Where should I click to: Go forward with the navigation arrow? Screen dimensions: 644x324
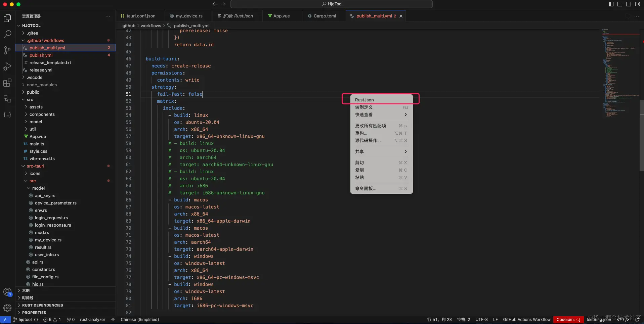(x=224, y=4)
